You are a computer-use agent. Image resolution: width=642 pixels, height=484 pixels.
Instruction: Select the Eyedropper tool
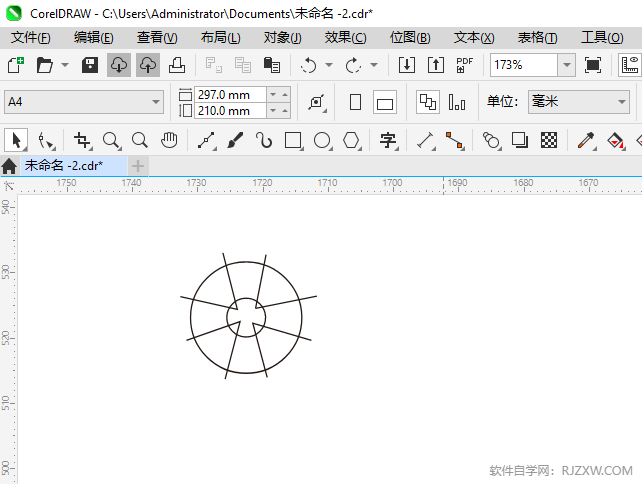(586, 140)
